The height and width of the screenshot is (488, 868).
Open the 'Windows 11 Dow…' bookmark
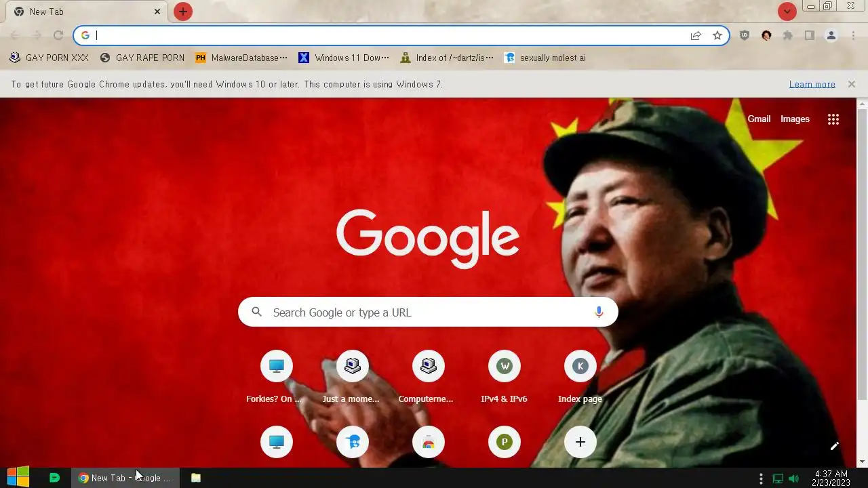(344, 58)
